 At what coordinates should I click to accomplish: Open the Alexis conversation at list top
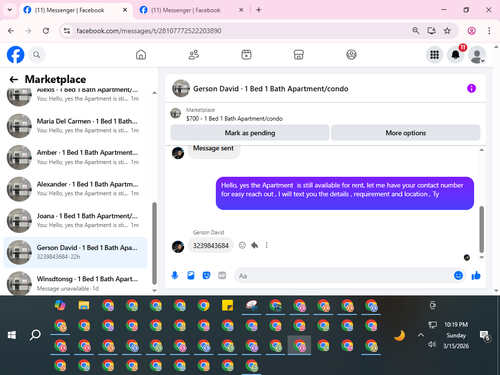(x=75, y=97)
